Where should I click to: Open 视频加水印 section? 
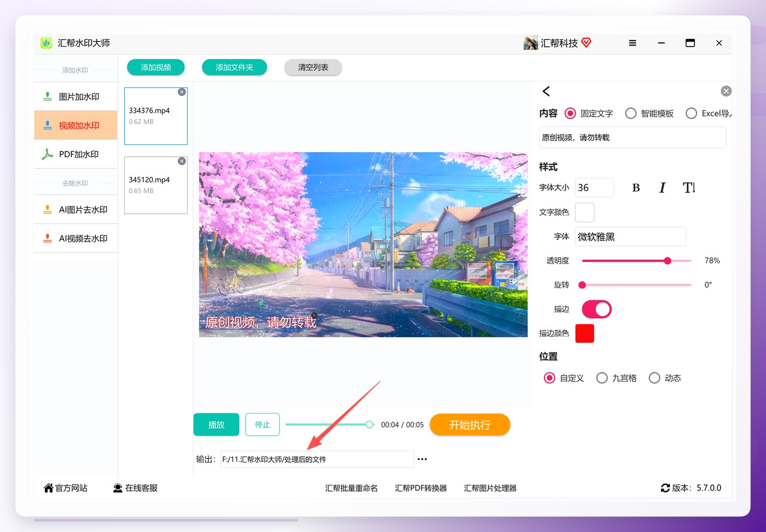point(76,125)
